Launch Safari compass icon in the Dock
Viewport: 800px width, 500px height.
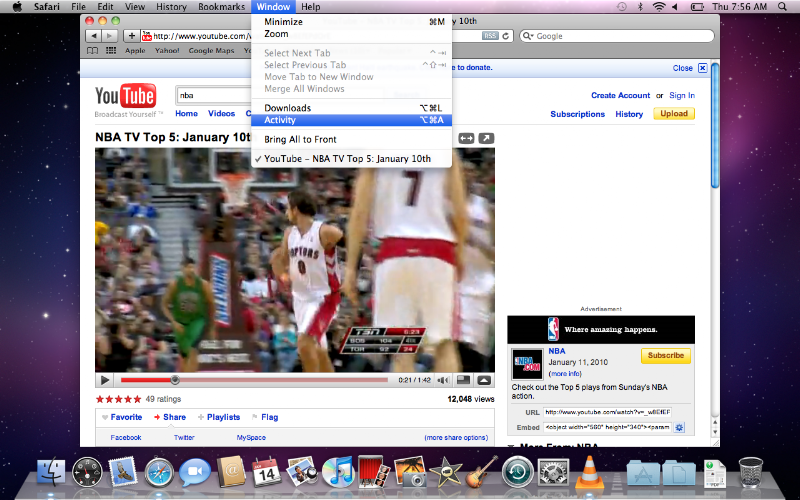tap(159, 472)
